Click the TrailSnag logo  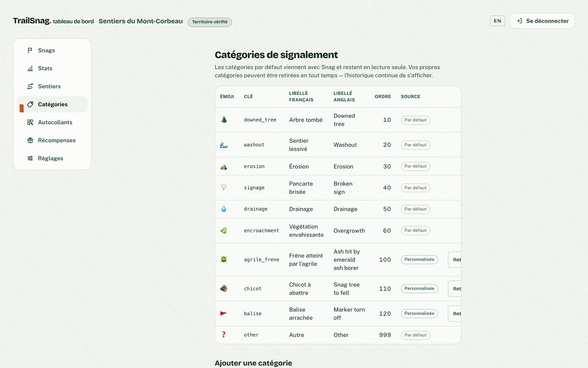(x=32, y=21)
